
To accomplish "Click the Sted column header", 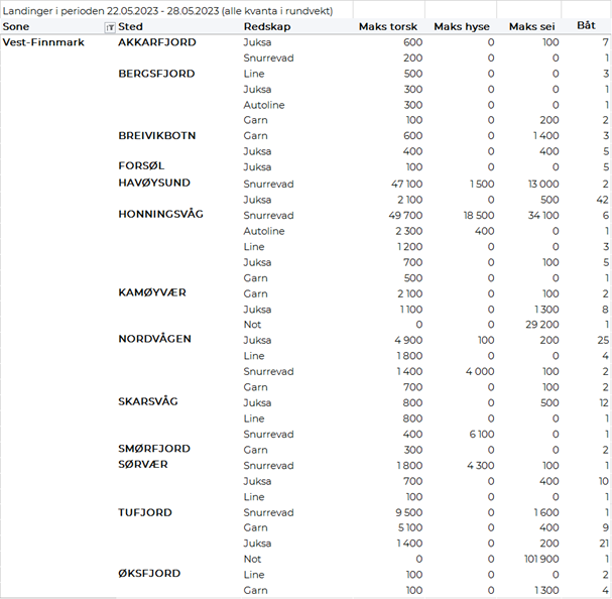I will point(131,27).
